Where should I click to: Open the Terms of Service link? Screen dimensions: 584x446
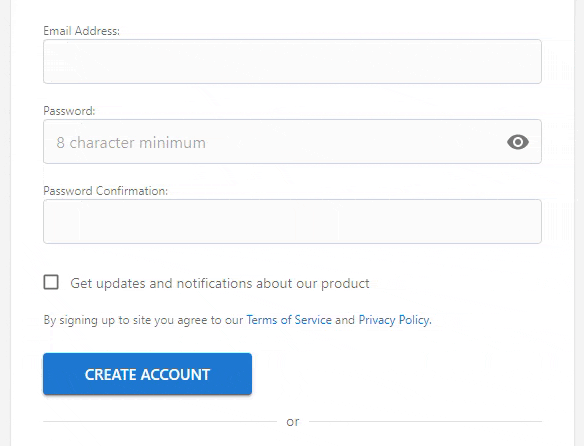click(x=289, y=320)
